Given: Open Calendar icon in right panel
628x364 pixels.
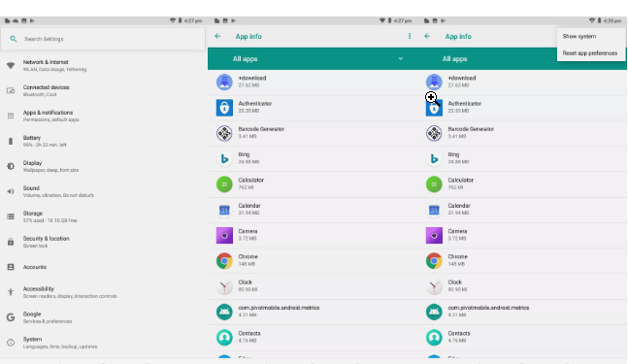Looking at the screenshot, I should point(434,210).
